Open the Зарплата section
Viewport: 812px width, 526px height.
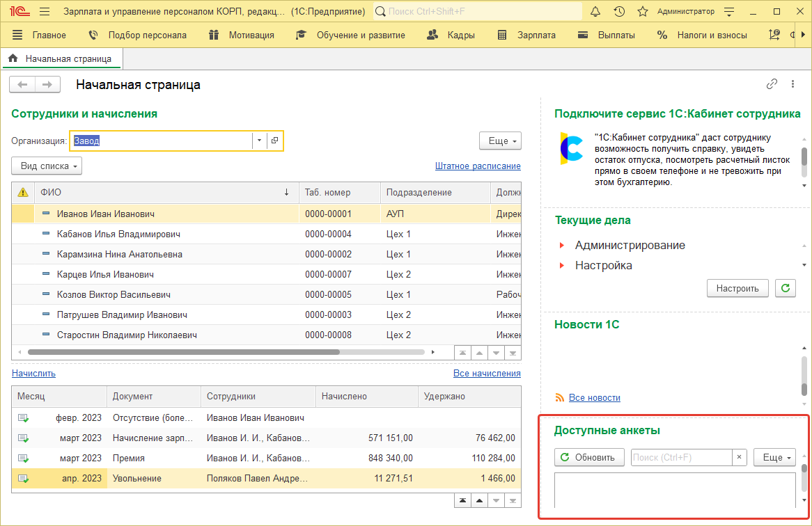click(x=536, y=35)
